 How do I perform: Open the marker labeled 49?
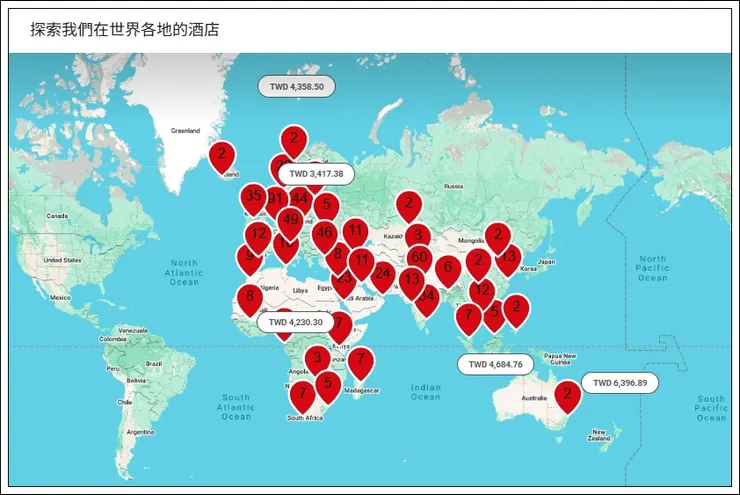[290, 223]
